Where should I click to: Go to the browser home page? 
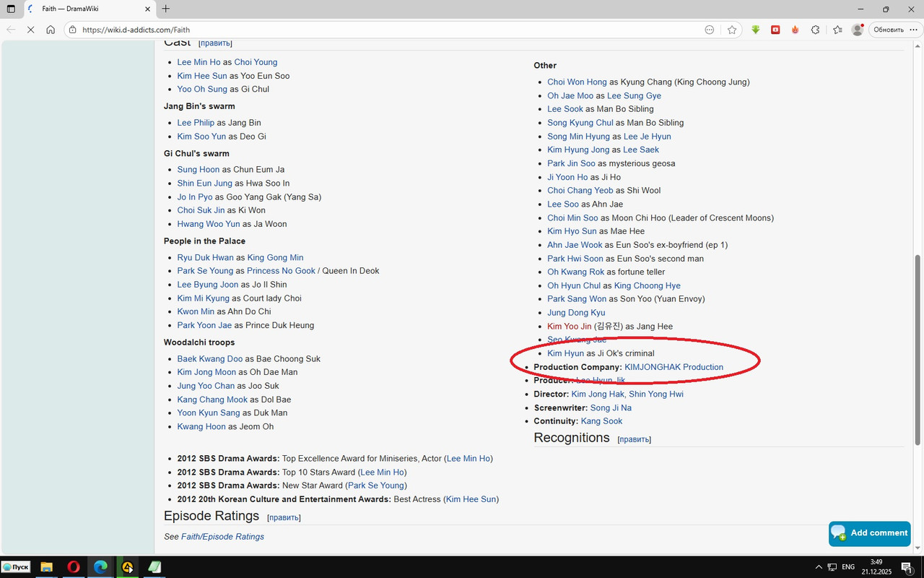click(x=51, y=30)
